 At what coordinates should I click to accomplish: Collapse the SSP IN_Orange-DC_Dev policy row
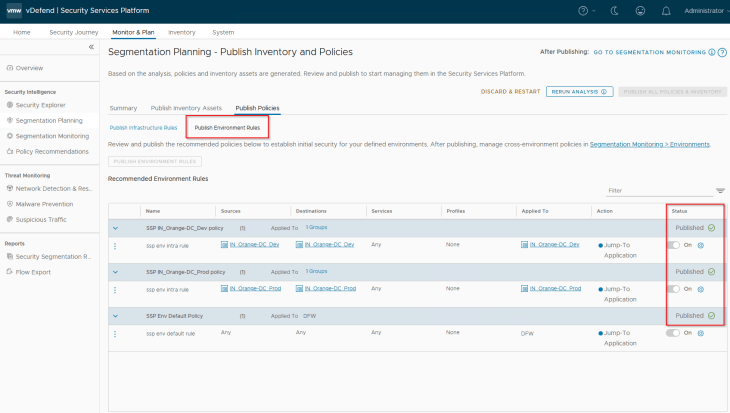(x=115, y=228)
